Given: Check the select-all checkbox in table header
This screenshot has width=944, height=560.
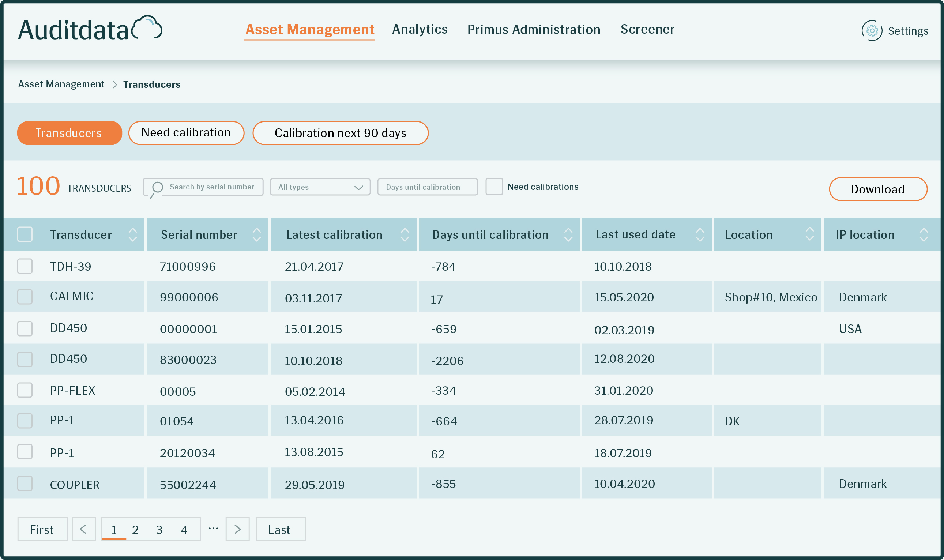Looking at the screenshot, I should pyautogui.click(x=25, y=234).
